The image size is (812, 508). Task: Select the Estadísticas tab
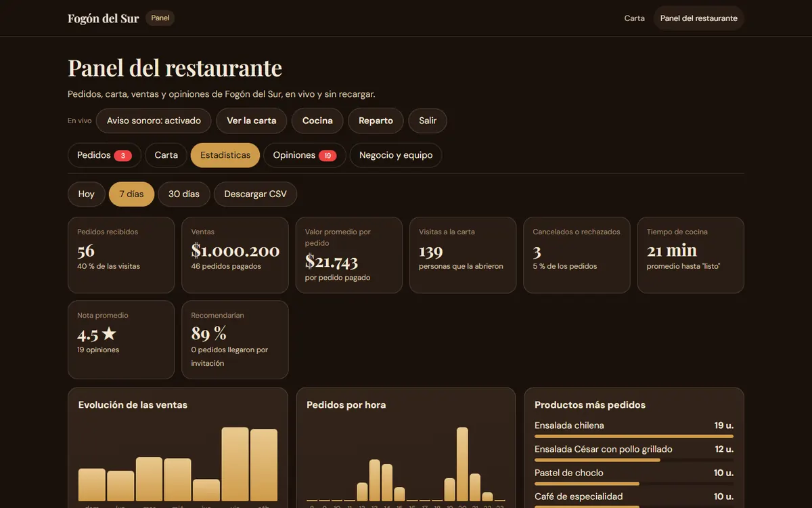coord(225,155)
